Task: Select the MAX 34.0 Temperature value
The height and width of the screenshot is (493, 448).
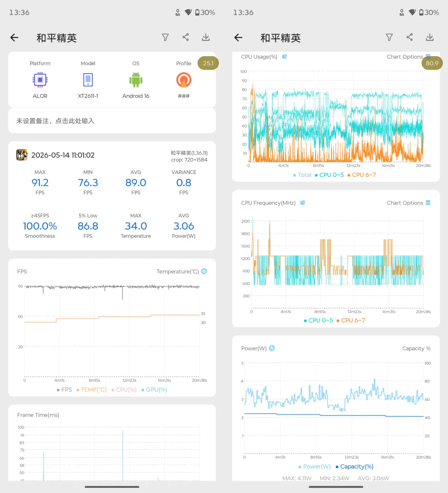Action: [136, 226]
